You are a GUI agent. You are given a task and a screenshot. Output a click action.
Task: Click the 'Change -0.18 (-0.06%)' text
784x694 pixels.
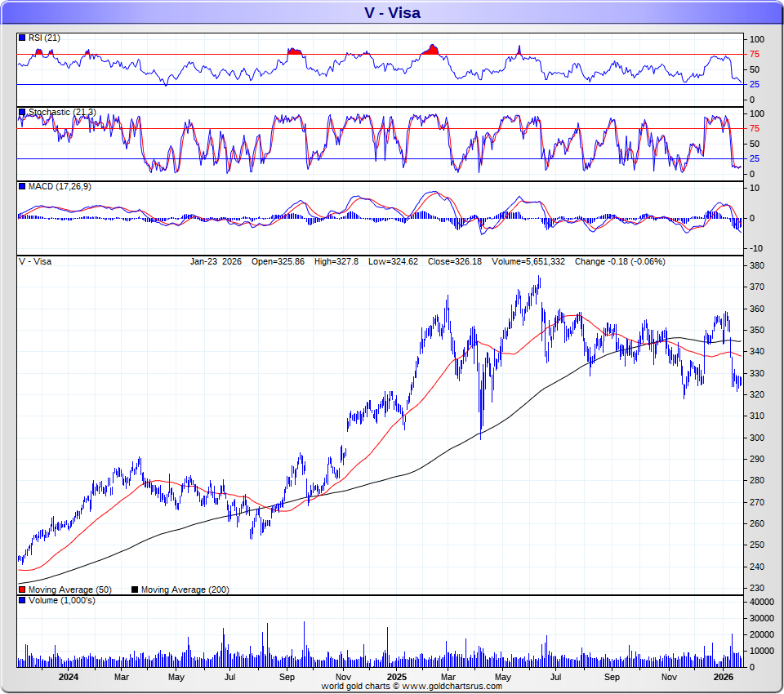620,261
